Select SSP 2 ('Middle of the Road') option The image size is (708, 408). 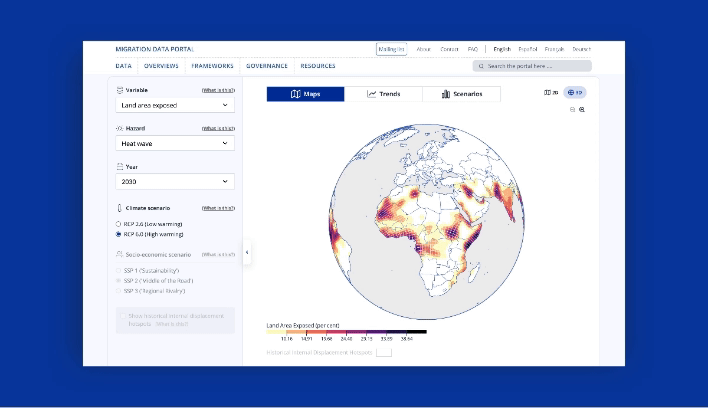coord(119,281)
